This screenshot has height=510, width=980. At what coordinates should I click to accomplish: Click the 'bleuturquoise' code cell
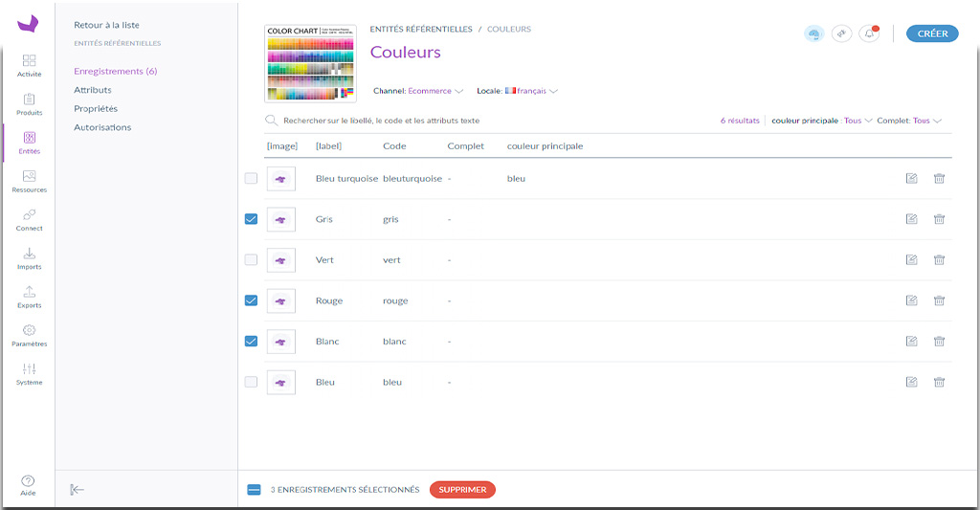tap(412, 179)
